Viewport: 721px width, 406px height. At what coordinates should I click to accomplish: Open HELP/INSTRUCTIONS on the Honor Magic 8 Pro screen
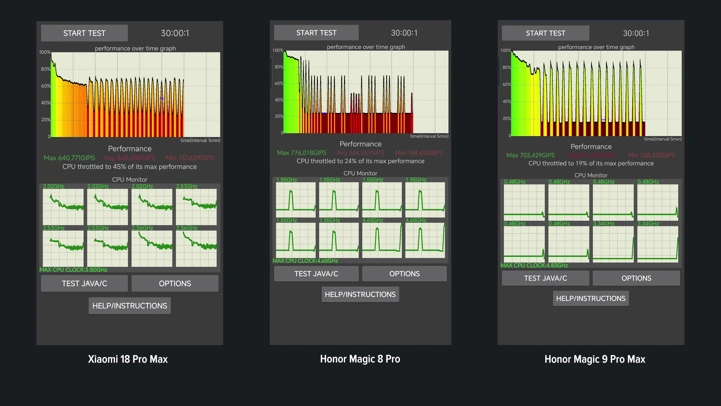pos(360,294)
